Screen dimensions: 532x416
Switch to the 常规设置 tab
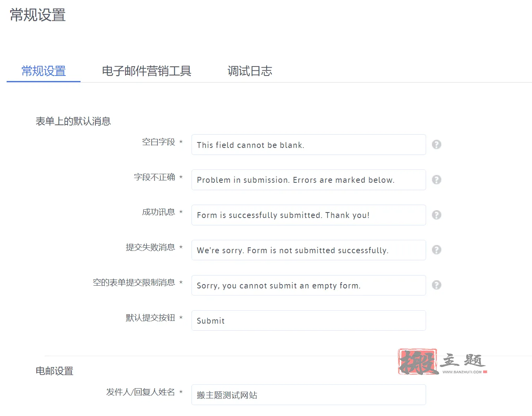(x=43, y=71)
